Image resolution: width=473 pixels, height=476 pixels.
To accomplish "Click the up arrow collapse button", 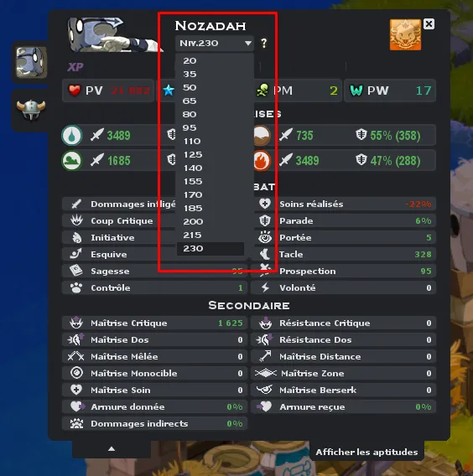I will pyautogui.click(x=112, y=448).
